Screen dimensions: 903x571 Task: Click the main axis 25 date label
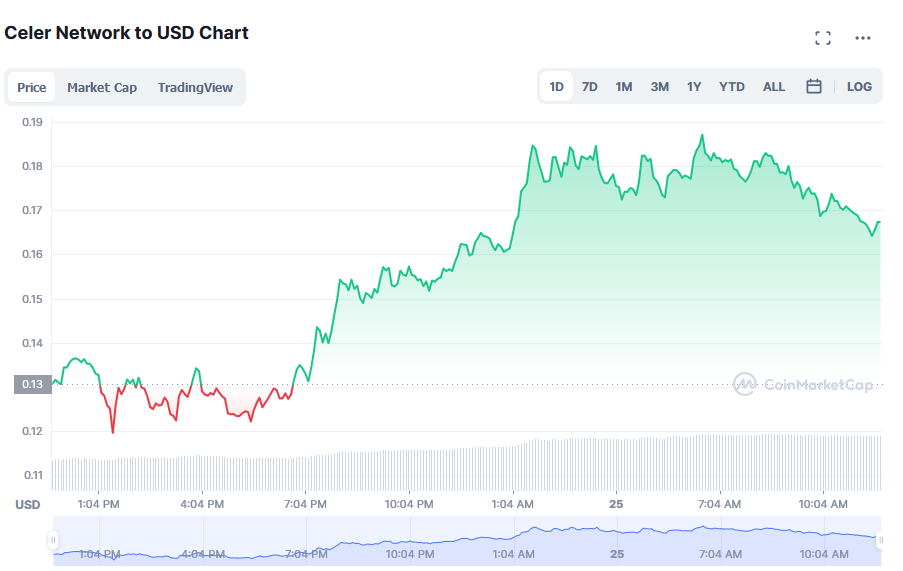(616, 504)
